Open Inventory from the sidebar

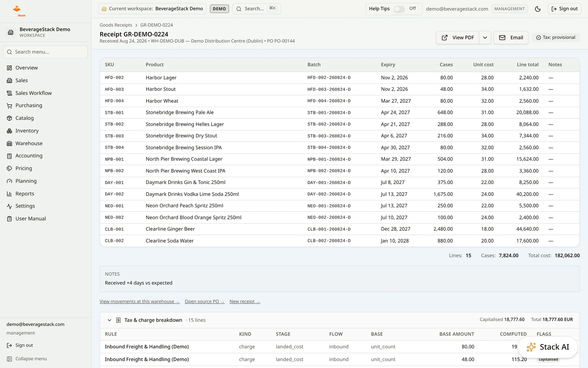(x=27, y=131)
